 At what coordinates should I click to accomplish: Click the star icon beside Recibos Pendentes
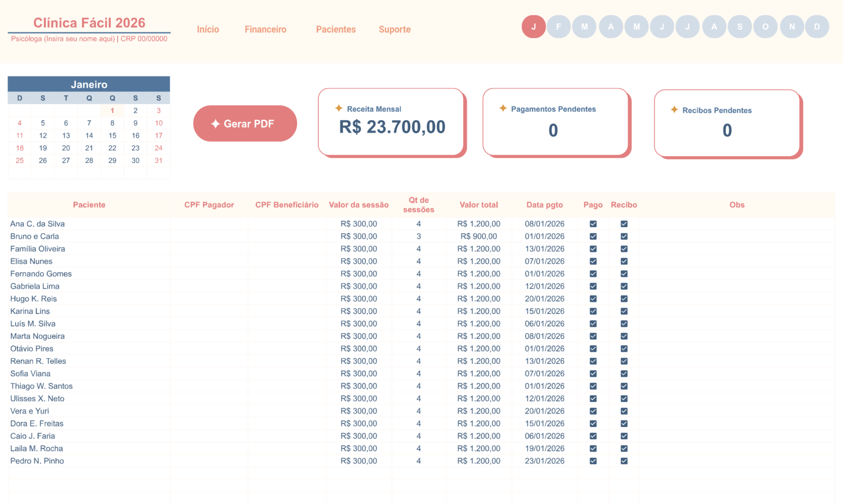674,109
